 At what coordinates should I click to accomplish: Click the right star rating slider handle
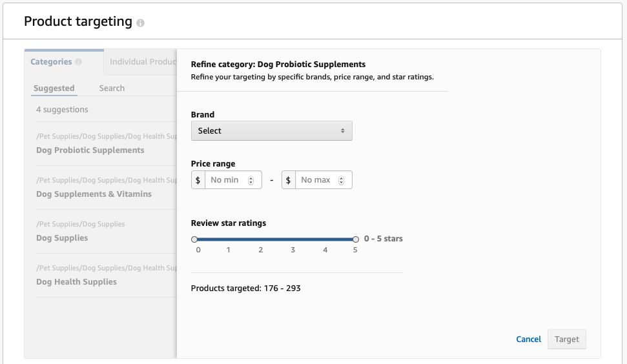tap(356, 239)
